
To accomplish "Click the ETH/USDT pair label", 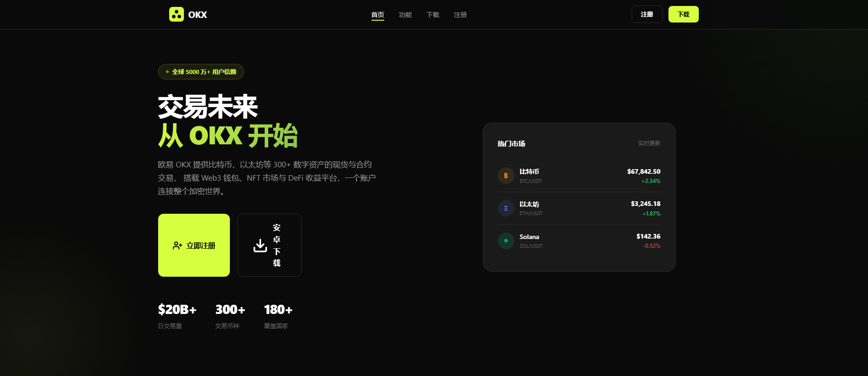I will (x=531, y=213).
